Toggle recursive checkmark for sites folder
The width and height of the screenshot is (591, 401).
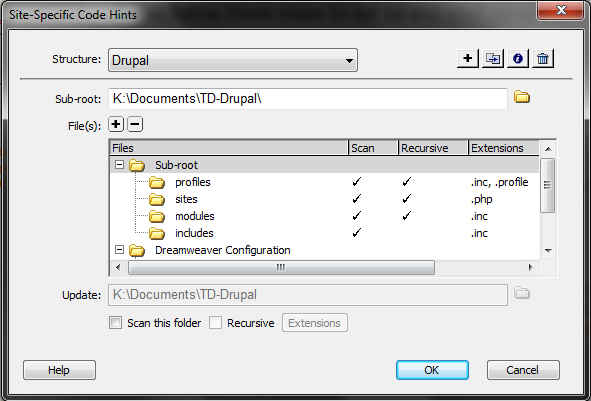coord(406,199)
